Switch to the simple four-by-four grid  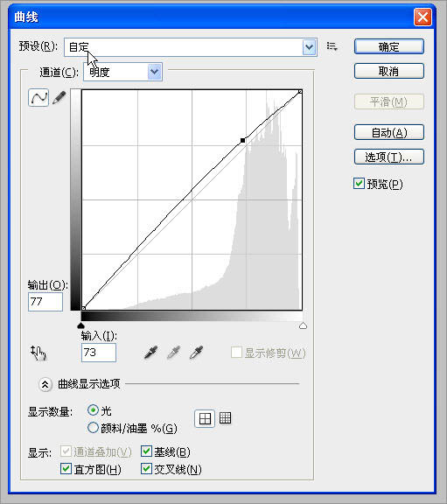tap(205, 418)
